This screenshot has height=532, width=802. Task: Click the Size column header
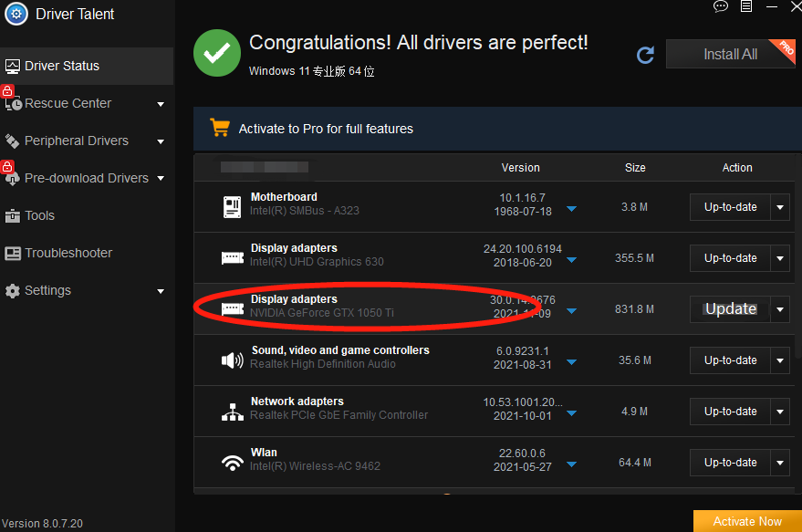(635, 168)
